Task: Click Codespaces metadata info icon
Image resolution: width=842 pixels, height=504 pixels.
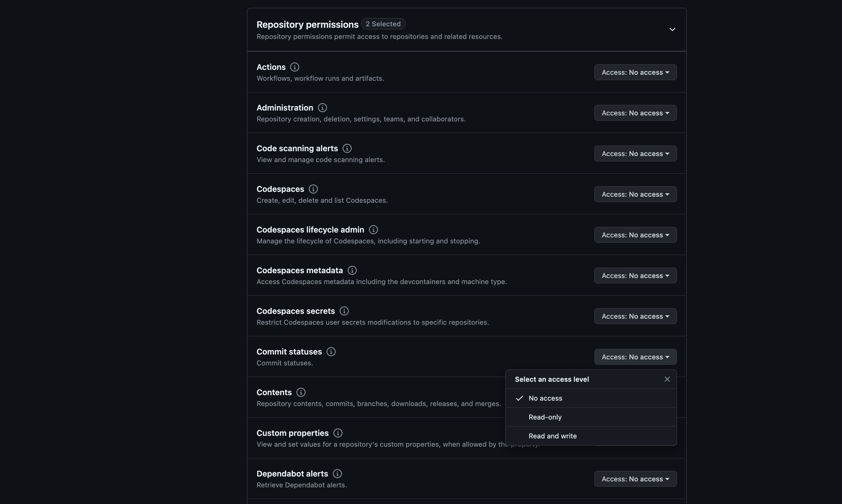Action: tap(352, 270)
